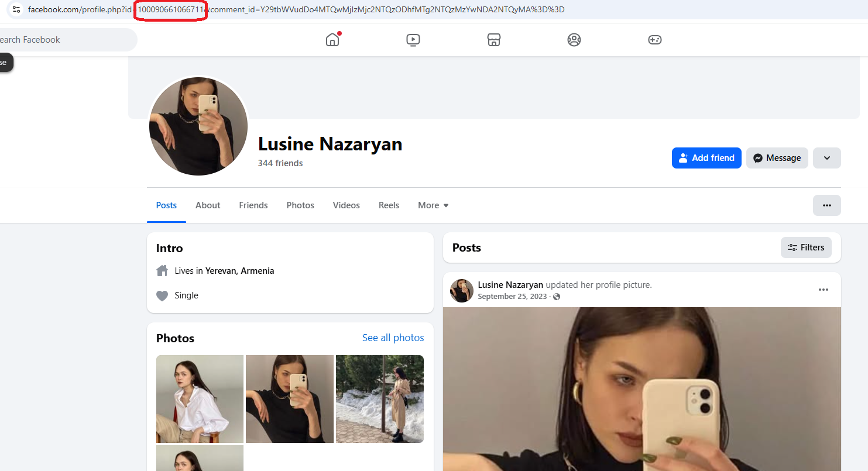Expand the chevron dropdown next to Message
The height and width of the screenshot is (471, 868).
coord(826,158)
